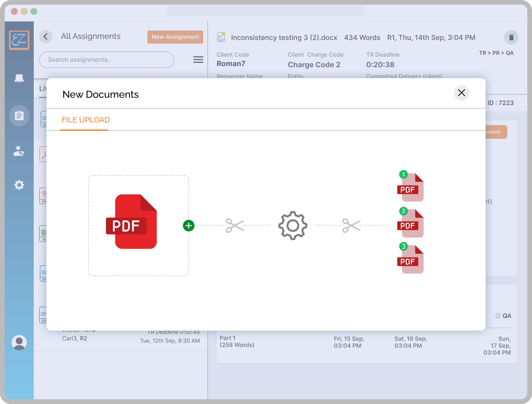Go back with the chevron arrow

click(46, 37)
